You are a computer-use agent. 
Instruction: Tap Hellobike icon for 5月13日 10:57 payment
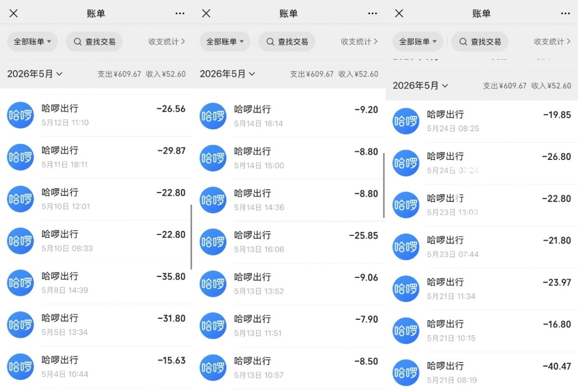(x=213, y=367)
